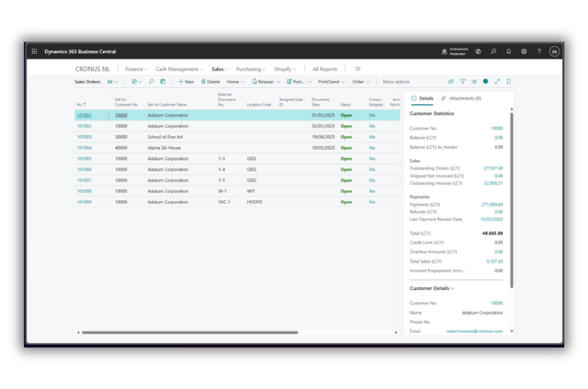This screenshot has height=389, width=588.
Task: Click the Post action
Action: [295, 81]
